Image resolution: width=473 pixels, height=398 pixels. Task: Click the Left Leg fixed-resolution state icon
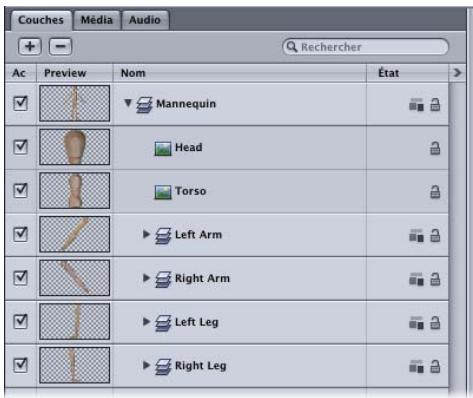pos(416,323)
